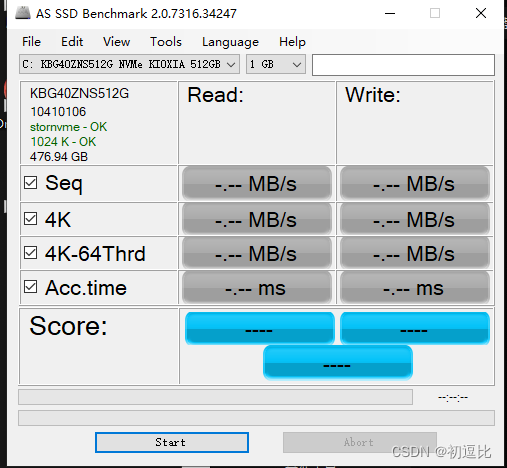The width and height of the screenshot is (507, 468).
Task: Click the AS SSD Benchmark title bar icon
Action: 23,13
